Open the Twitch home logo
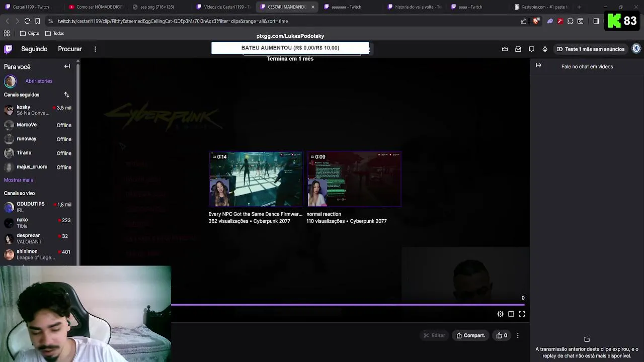The width and height of the screenshot is (644, 362). pos(8,49)
